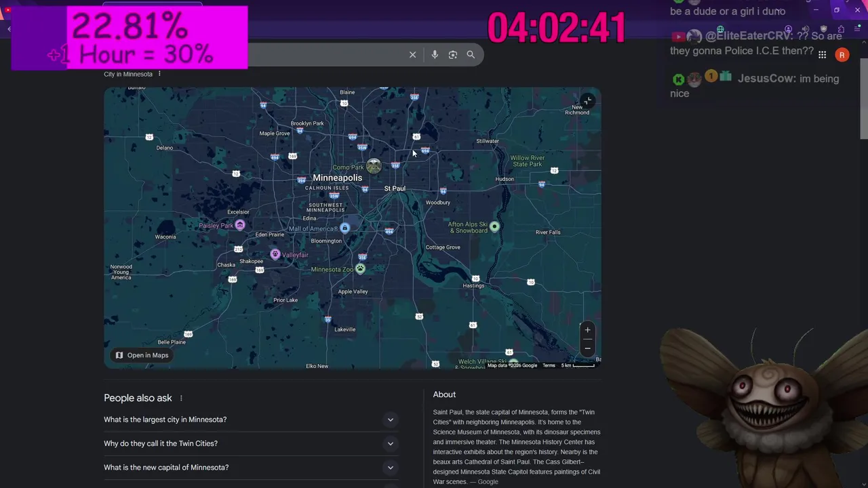This screenshot has width=868, height=488.
Task: Select the Paisley Park map pin
Action: click(239, 225)
